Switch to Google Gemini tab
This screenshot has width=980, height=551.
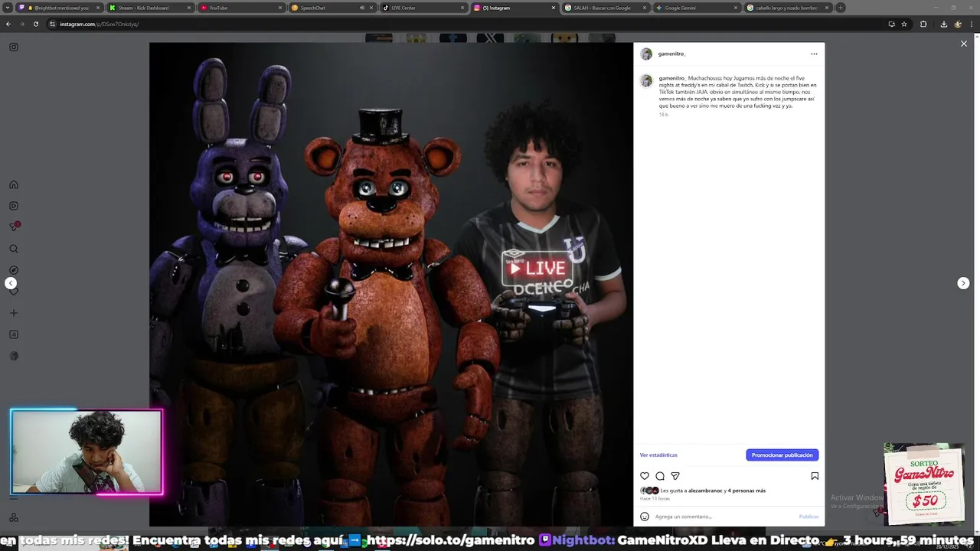point(696,8)
